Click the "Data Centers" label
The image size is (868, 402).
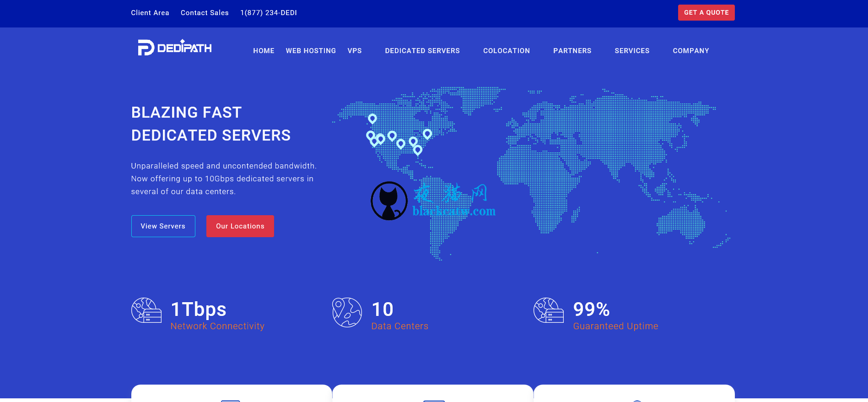coord(400,326)
